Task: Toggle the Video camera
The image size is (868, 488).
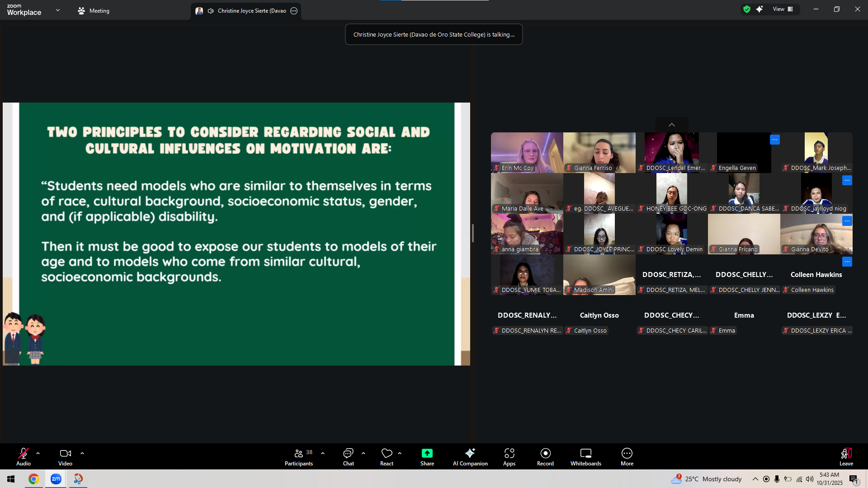Action: [x=65, y=456]
